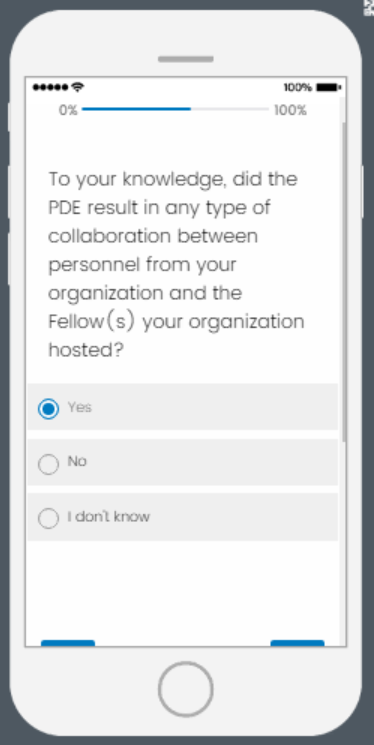Click the 100% progress bar label
Viewport: 374px width, 745px height.
(x=290, y=110)
